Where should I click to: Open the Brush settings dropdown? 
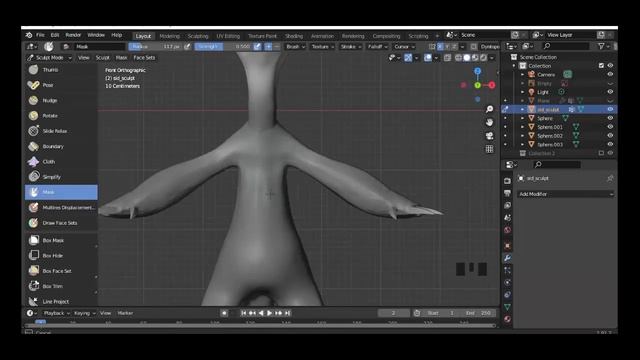click(x=296, y=47)
